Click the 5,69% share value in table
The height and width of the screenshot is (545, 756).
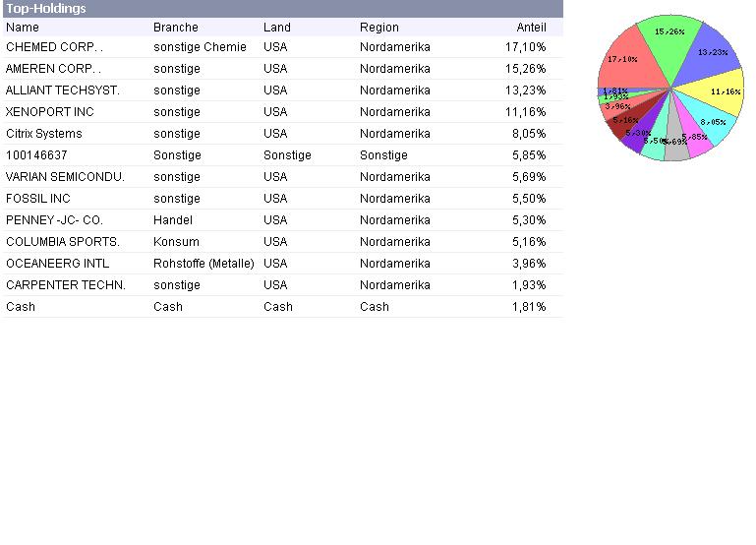tap(529, 177)
